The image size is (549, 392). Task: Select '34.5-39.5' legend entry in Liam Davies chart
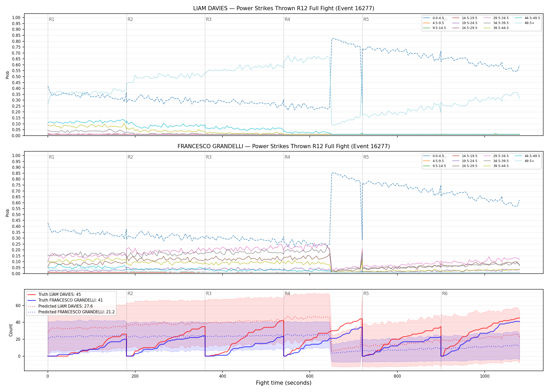[x=496, y=23]
